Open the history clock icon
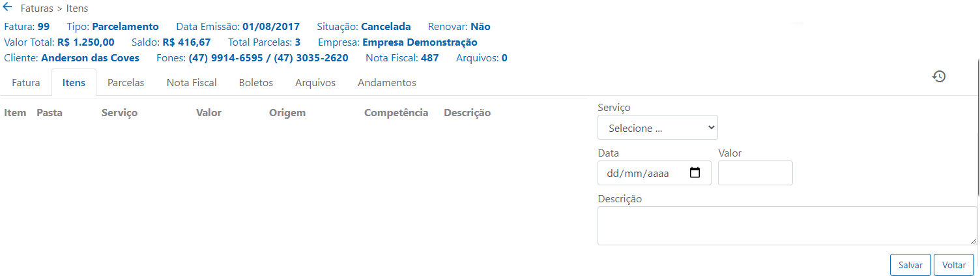980x276 pixels. [939, 76]
